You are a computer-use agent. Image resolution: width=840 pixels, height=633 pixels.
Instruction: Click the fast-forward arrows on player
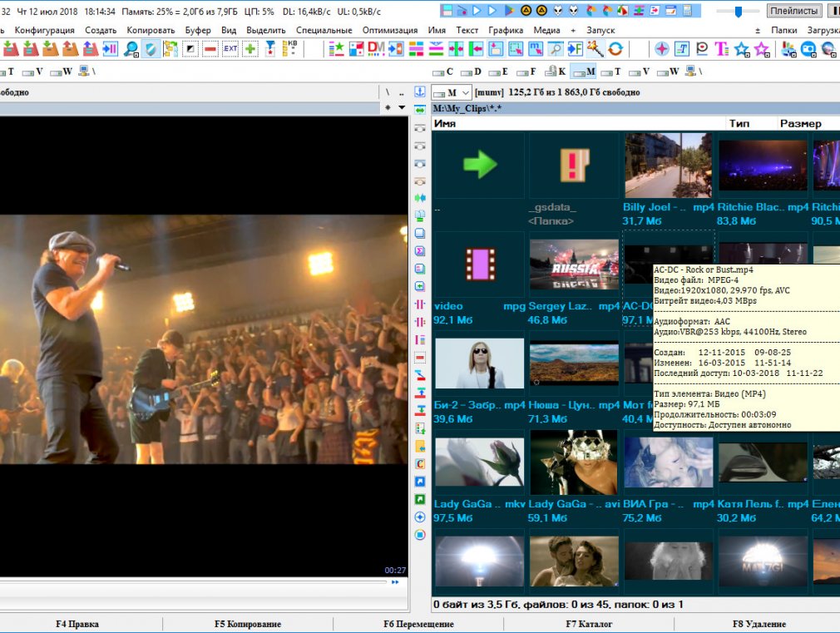(x=395, y=582)
